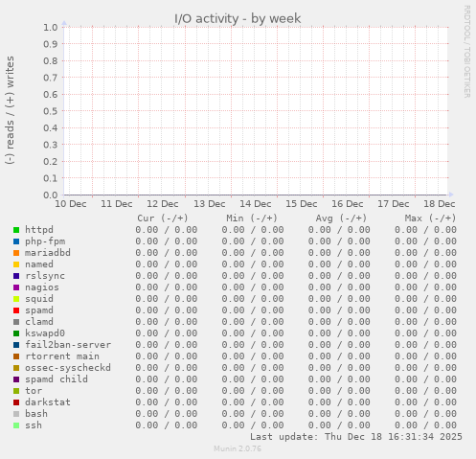Click the 'Cur (-/+)' column header

point(163,218)
